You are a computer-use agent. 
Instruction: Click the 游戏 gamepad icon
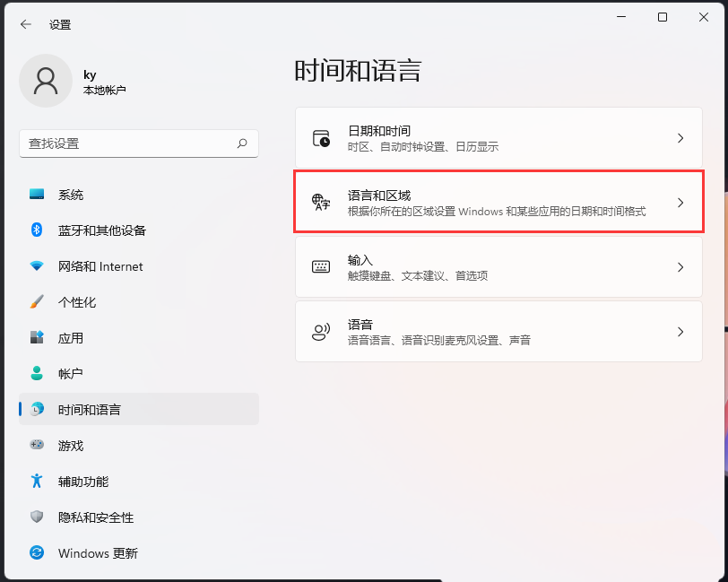coord(37,445)
